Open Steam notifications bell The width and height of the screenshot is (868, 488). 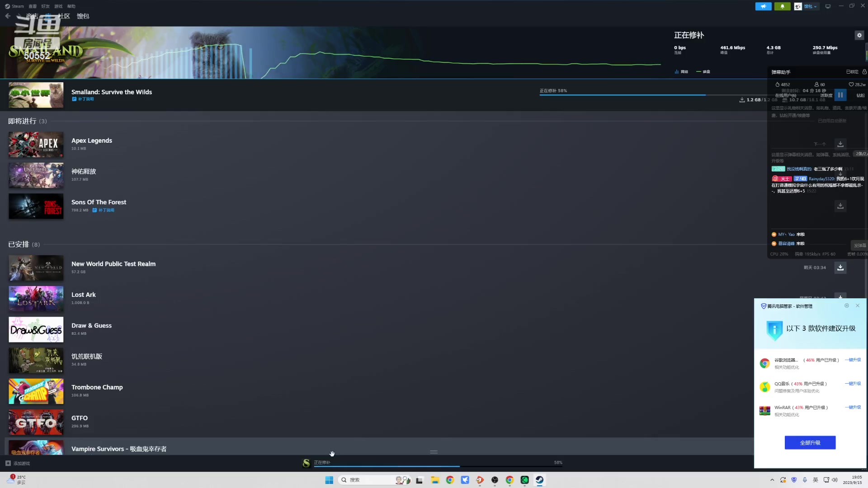pos(782,6)
